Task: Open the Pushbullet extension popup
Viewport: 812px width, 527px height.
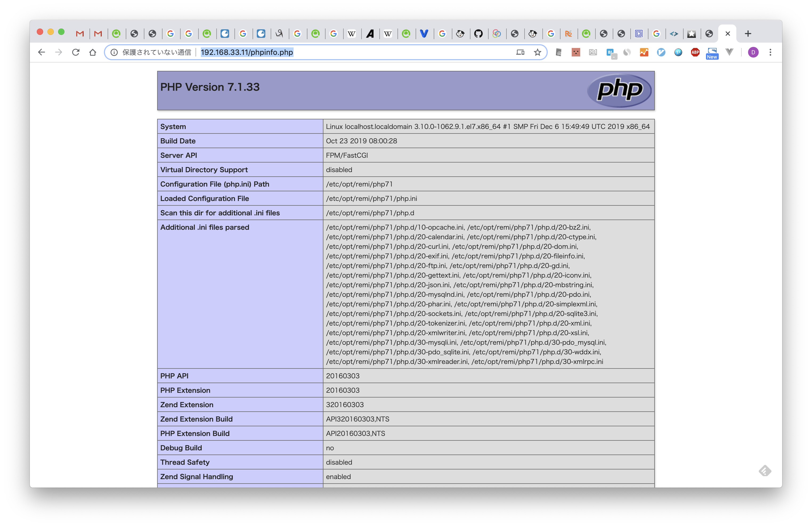Action: [x=678, y=52]
